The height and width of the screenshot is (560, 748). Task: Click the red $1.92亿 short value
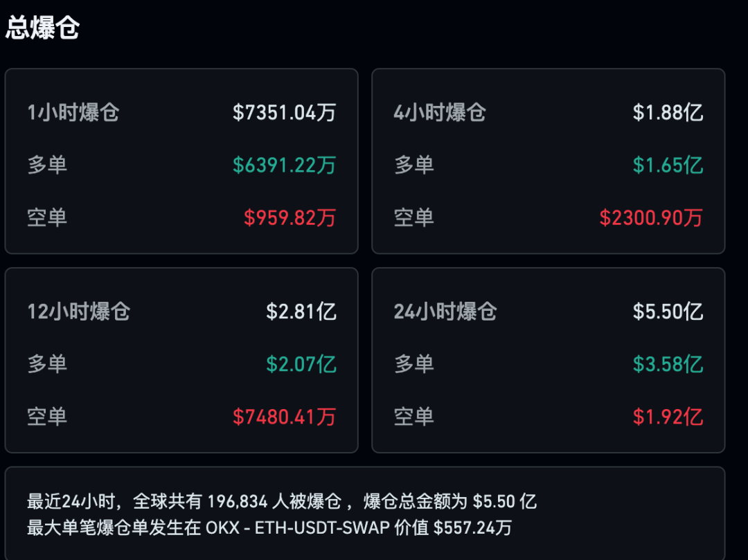point(668,416)
